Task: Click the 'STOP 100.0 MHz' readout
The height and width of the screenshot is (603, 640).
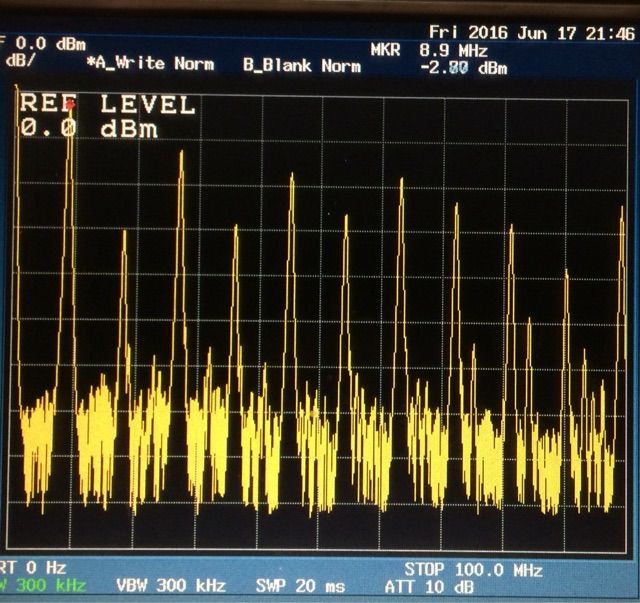Action: [473, 570]
